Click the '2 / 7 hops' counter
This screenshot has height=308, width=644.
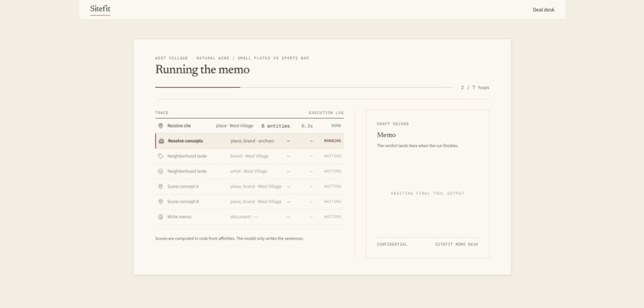pyautogui.click(x=475, y=88)
